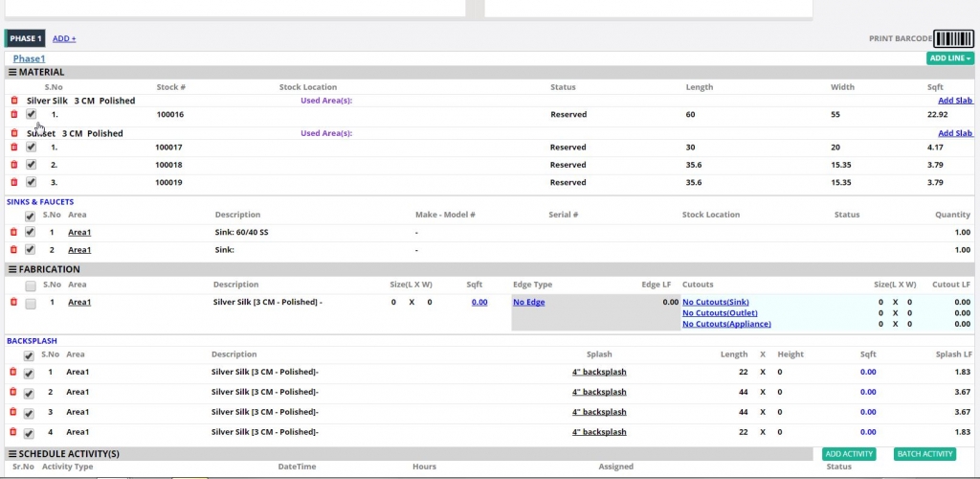Toggle the Backsplash header select-all checkbox

tap(29, 355)
